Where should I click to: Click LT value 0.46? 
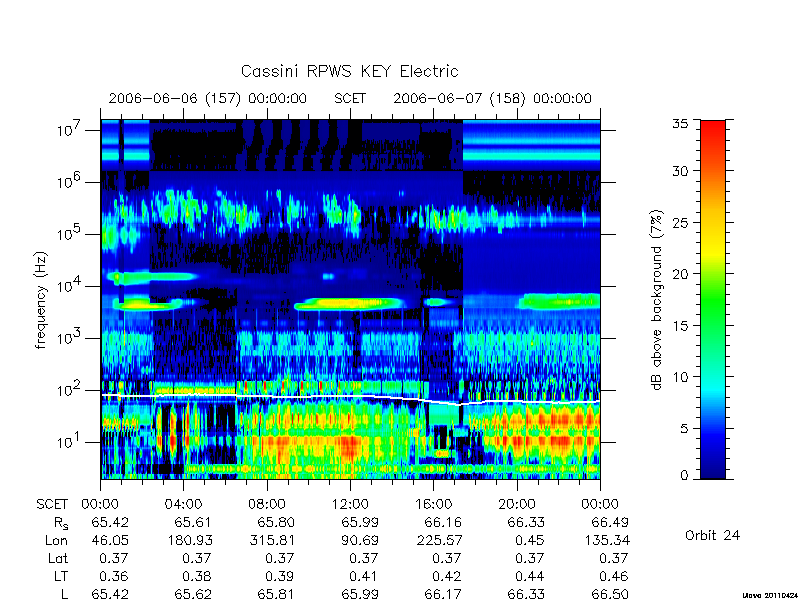point(613,577)
